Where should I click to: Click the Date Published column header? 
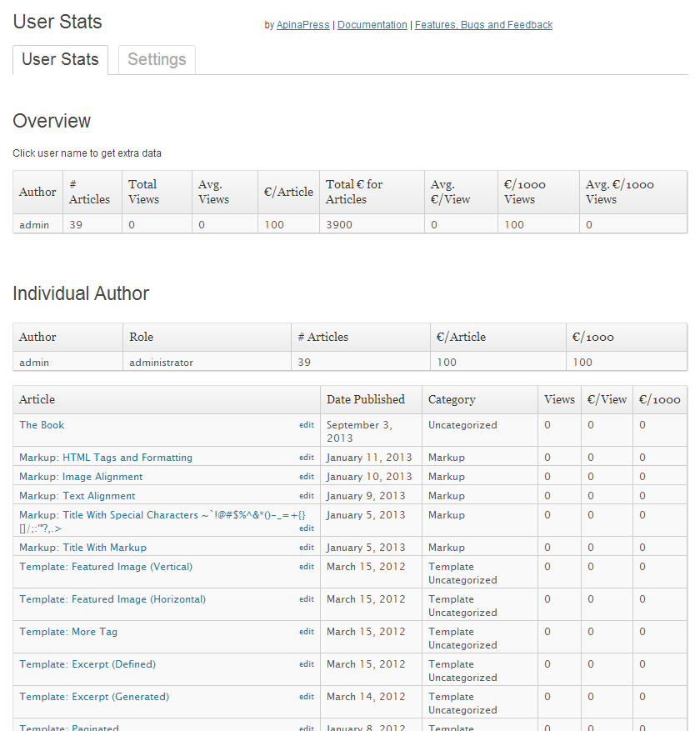(366, 400)
